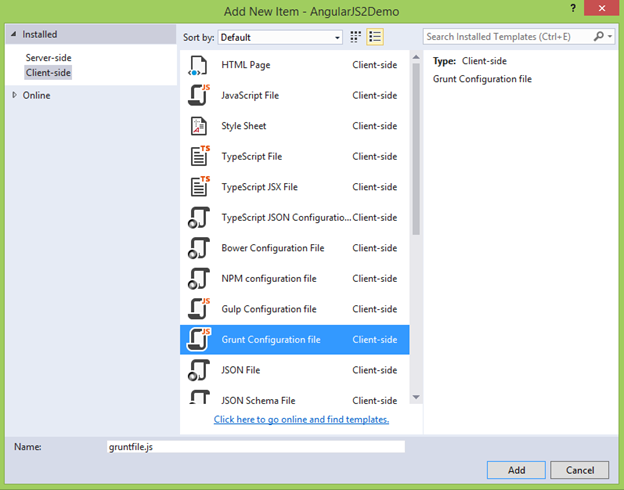Select 'Grunt Configuration file' in the template list
This screenshot has width=624, height=490.
pyautogui.click(x=271, y=340)
